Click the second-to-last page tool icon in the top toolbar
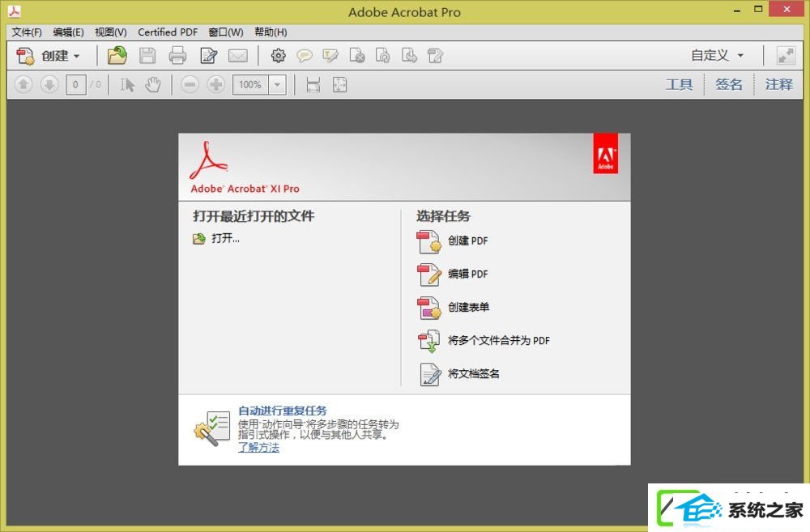Screen dimensions: 810x532 coord(409,55)
